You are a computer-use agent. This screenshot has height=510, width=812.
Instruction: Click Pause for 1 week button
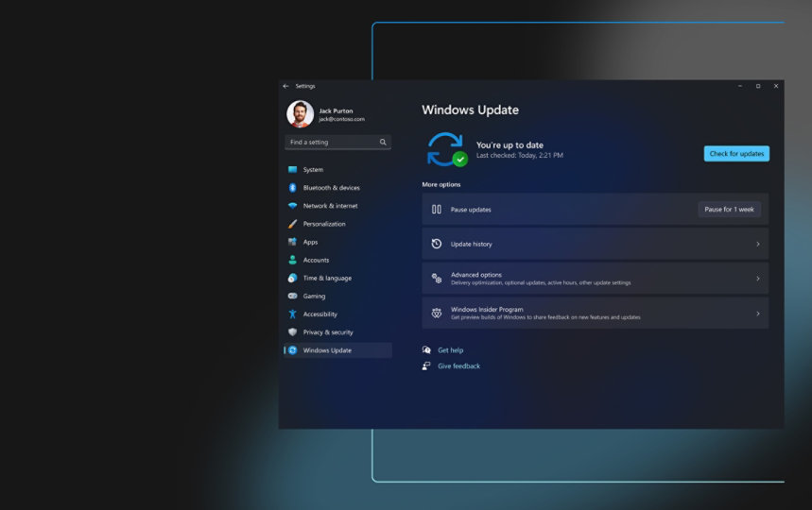pos(729,210)
